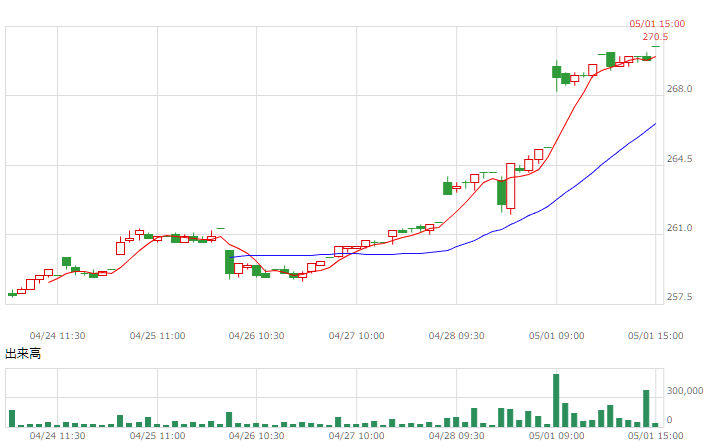
Task: Click the large green candle at 04/26 open
Action: [230, 262]
